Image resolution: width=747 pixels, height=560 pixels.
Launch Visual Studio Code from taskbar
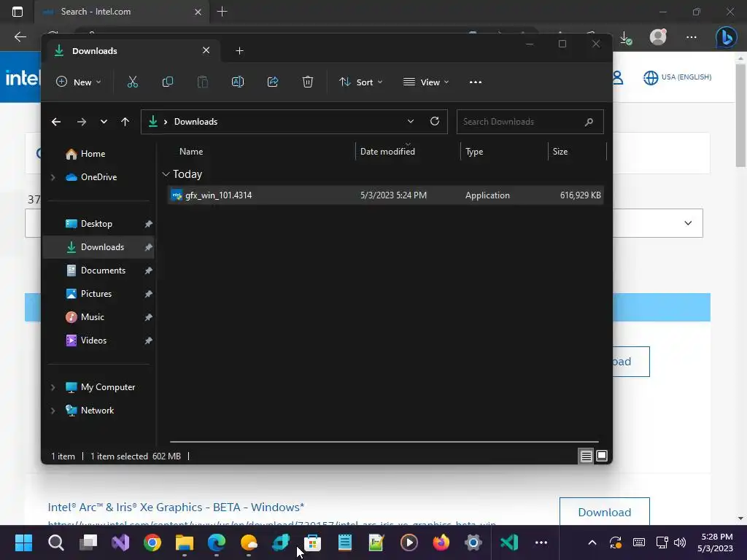[508, 542]
